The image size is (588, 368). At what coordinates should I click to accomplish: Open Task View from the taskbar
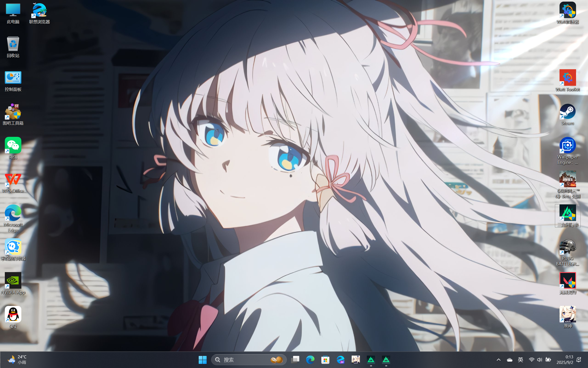[x=295, y=360]
